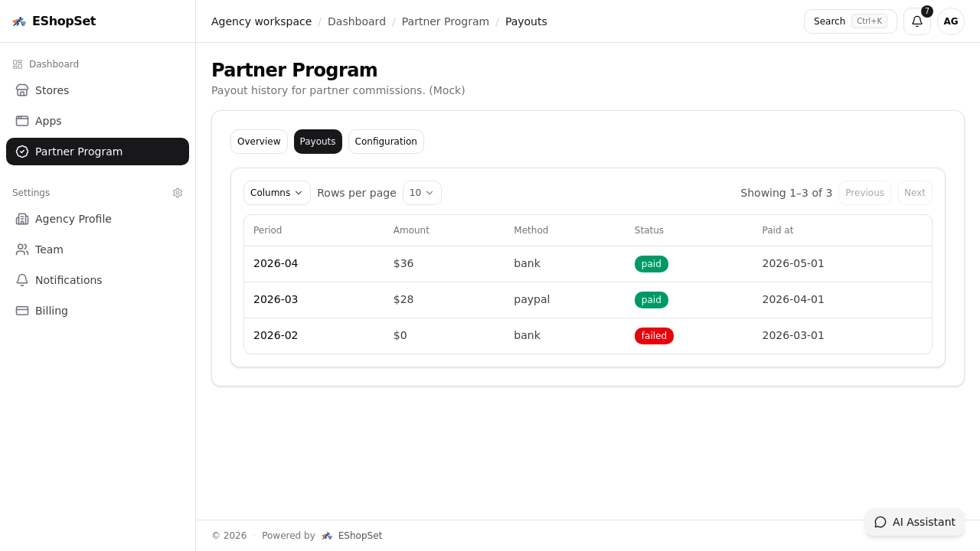Image resolution: width=980 pixels, height=551 pixels.
Task: Click the Stores storefront icon
Action: coord(22,90)
